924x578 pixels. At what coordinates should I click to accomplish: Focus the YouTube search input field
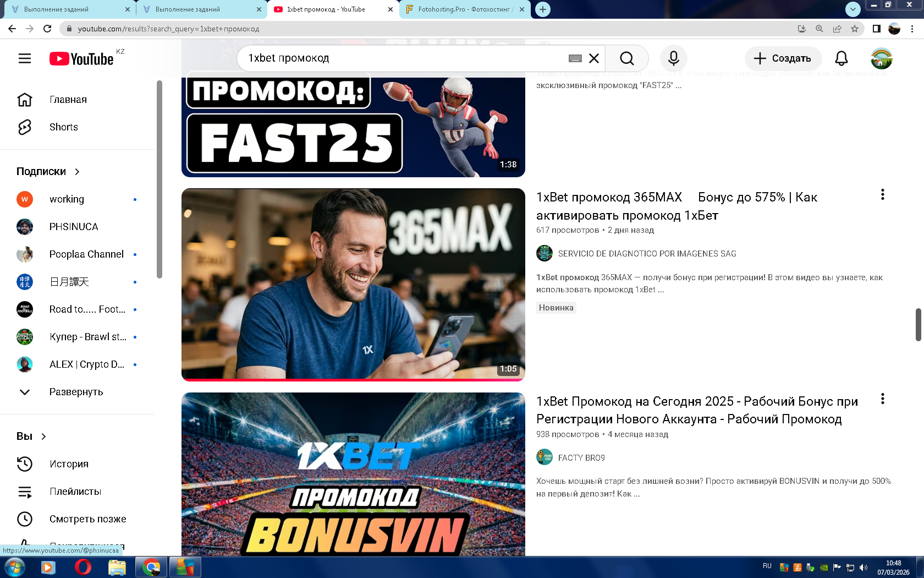coord(407,58)
